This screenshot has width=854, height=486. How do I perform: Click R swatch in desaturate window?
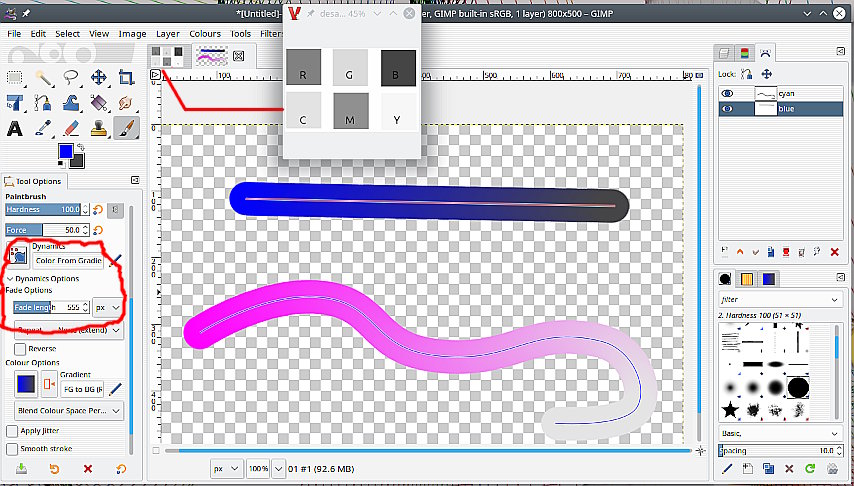303,68
